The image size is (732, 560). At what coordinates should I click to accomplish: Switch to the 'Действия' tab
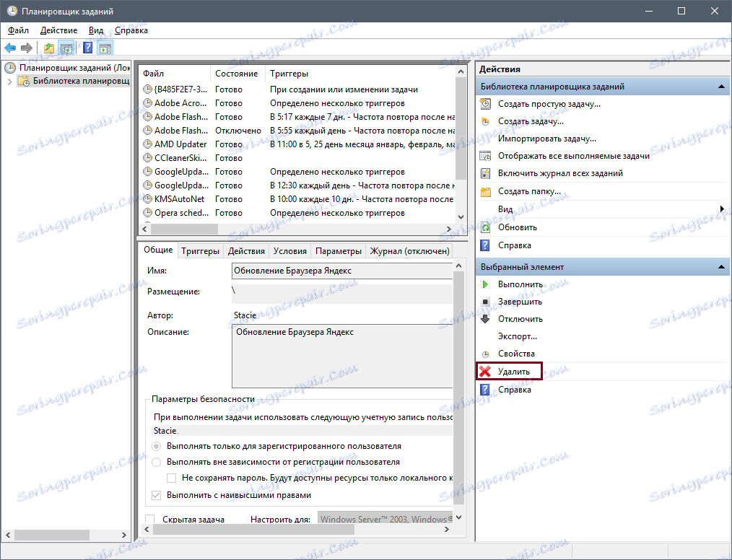coord(246,251)
